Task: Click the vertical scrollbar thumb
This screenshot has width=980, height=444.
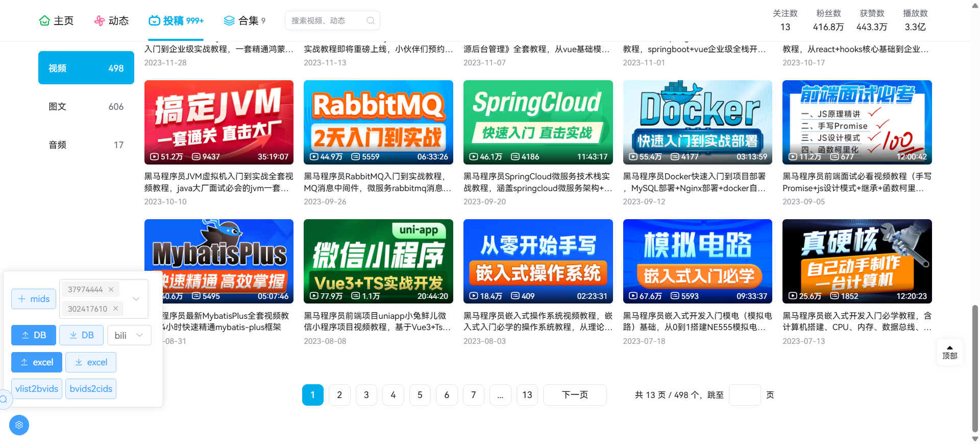Action: point(975,369)
